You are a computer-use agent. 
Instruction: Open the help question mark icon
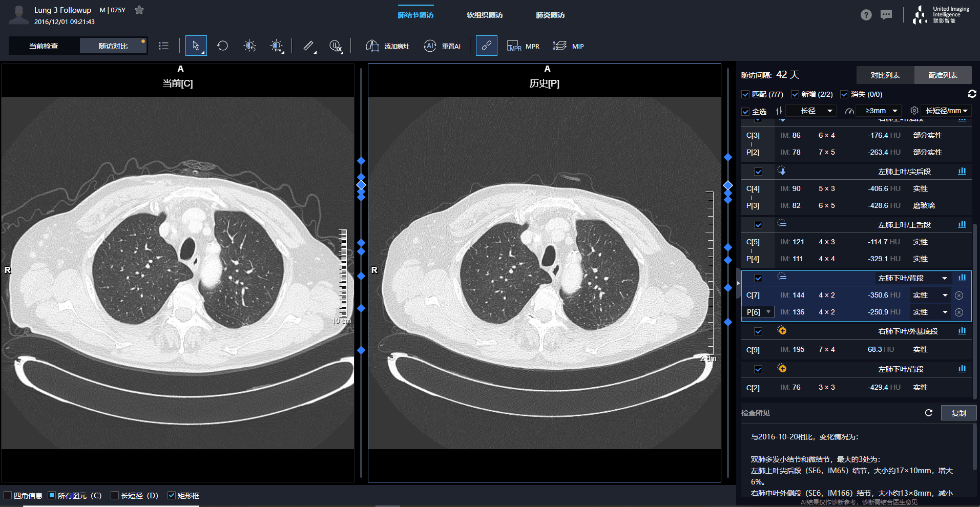(x=866, y=15)
